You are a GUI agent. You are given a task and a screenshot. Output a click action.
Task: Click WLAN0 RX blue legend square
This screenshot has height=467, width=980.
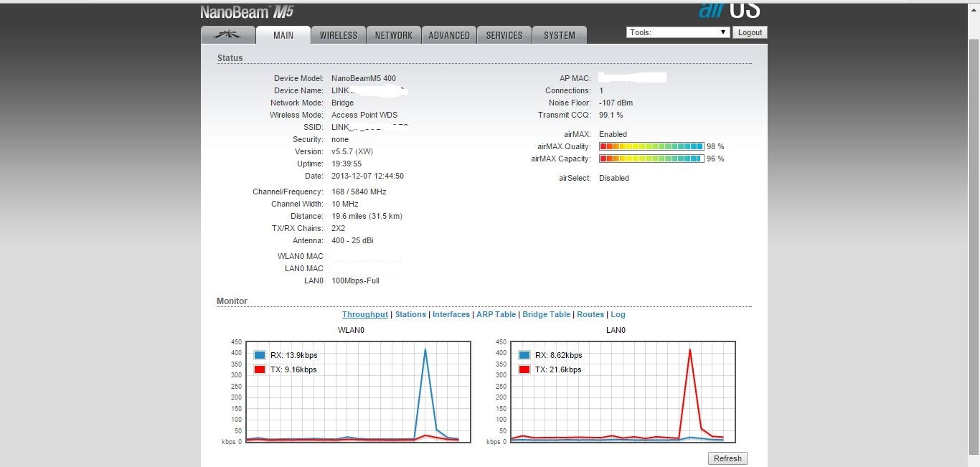pyautogui.click(x=260, y=355)
